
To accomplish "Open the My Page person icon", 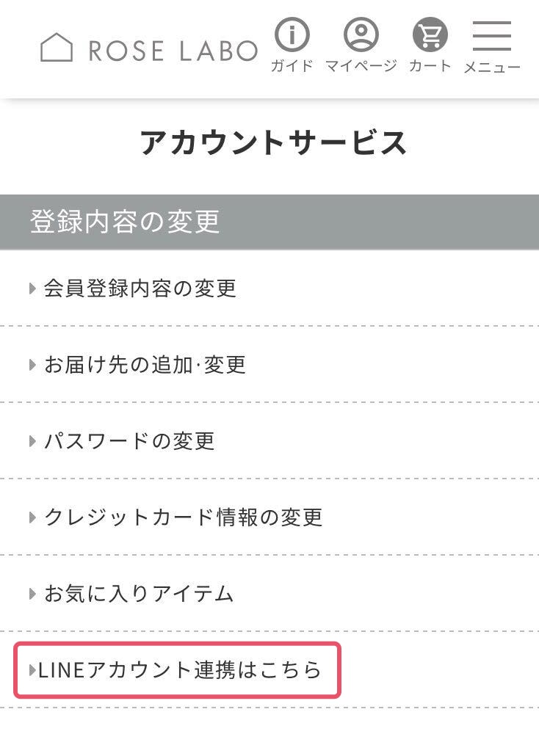I will pos(361,34).
